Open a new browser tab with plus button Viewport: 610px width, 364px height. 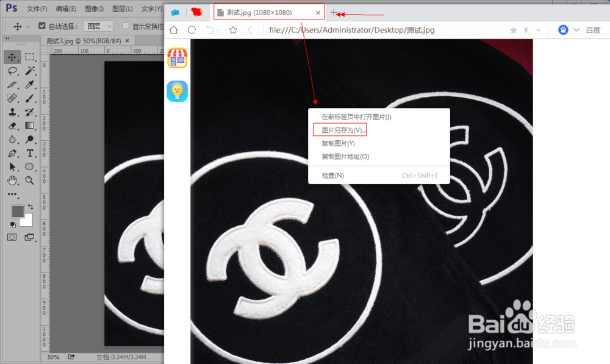333,13
